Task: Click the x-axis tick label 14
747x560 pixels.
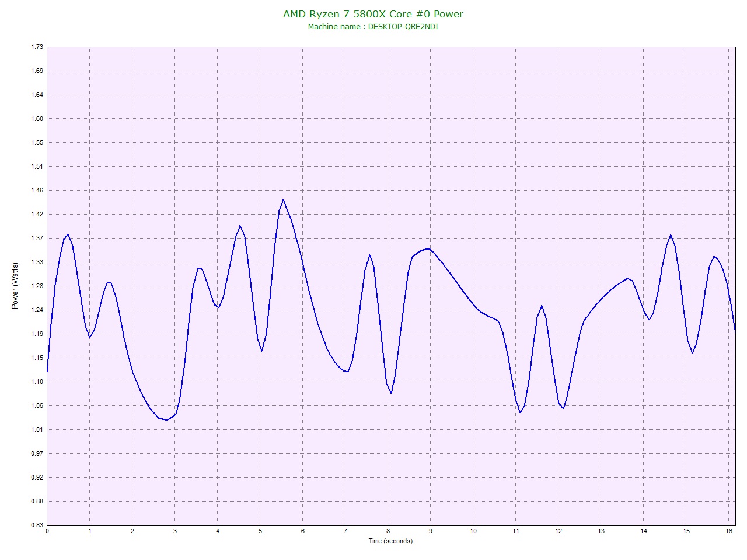Action: coord(644,531)
